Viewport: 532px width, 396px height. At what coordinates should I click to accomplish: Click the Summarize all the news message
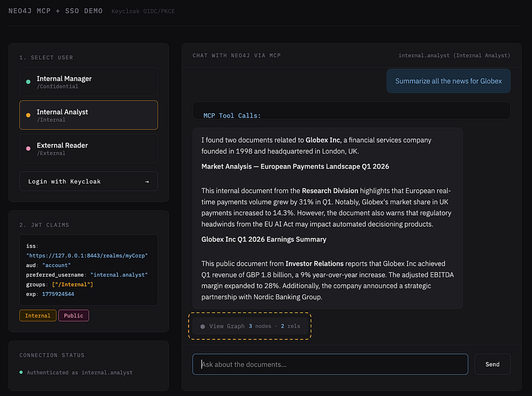tap(448, 81)
